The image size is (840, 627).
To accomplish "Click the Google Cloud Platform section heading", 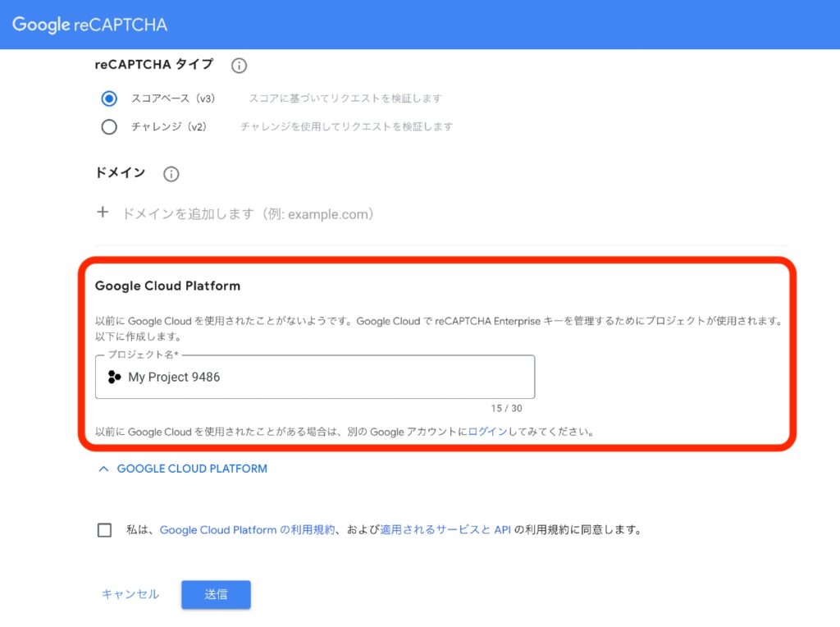I will pos(167,286).
